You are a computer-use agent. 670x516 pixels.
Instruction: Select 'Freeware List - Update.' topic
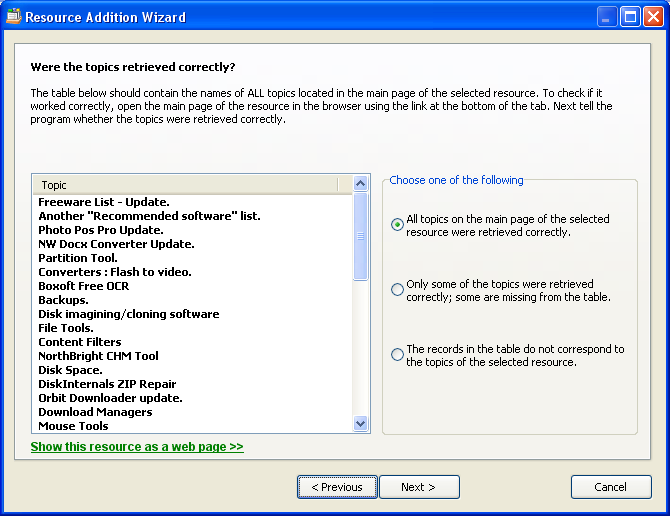[x=104, y=202]
